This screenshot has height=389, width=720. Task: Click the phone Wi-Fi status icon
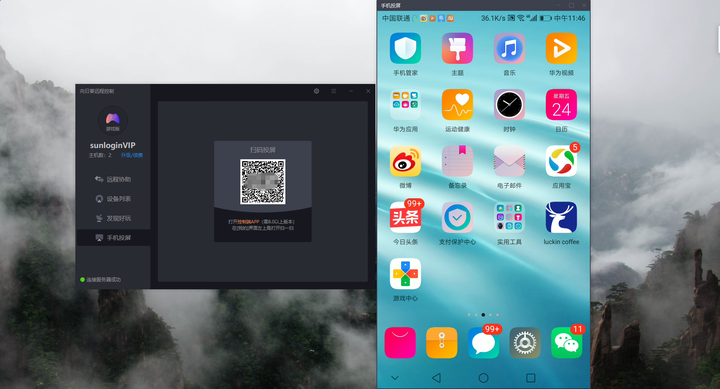521,18
